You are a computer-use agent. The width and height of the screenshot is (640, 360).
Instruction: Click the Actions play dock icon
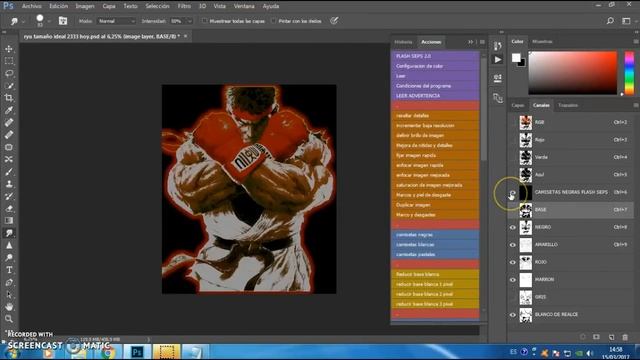(498, 60)
